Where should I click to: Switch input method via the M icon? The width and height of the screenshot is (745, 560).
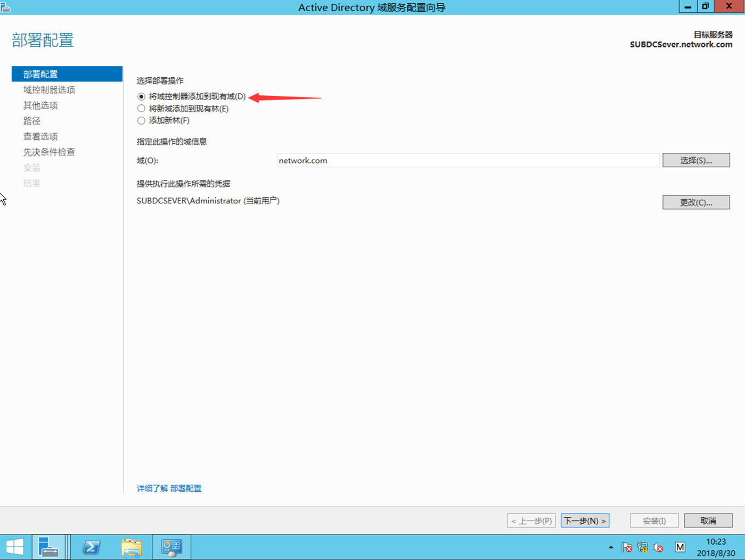tap(680, 547)
